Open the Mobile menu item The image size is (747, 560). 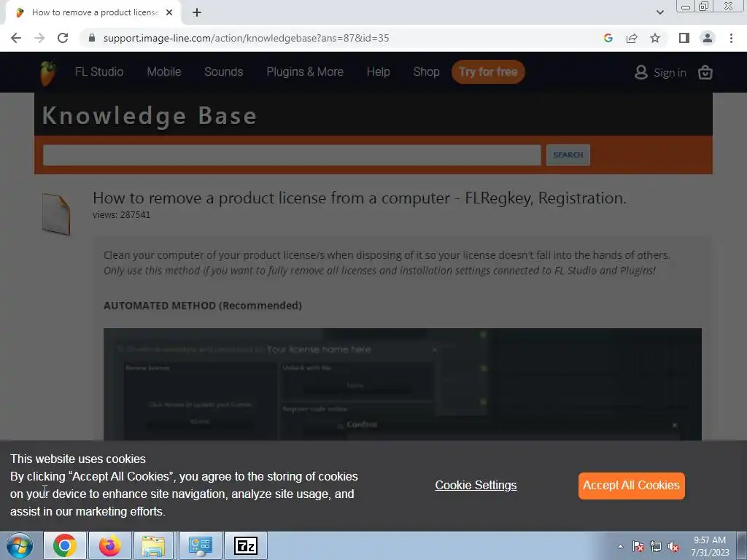point(164,72)
